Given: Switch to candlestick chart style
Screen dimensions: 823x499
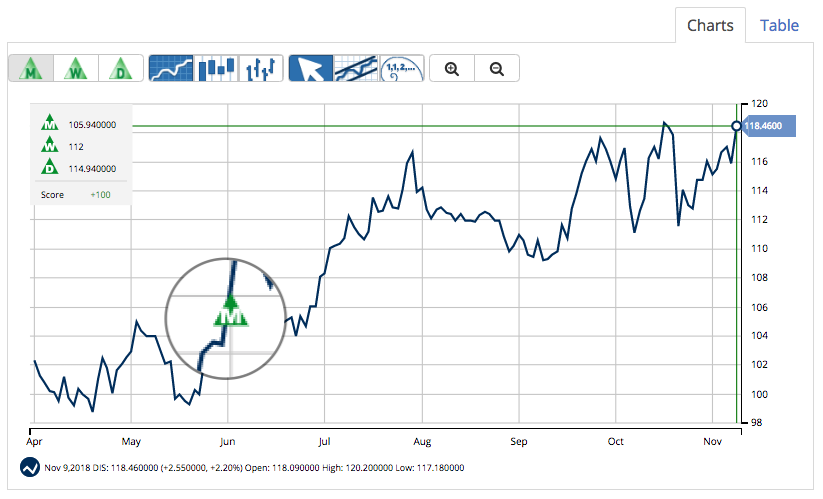Looking at the screenshot, I should point(216,68).
